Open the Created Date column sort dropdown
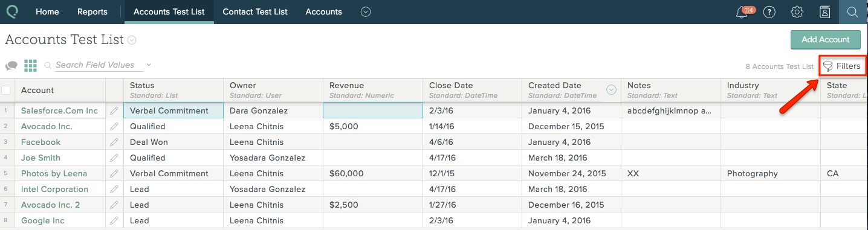Image resolution: width=868 pixels, height=230 pixels. pyautogui.click(x=611, y=90)
